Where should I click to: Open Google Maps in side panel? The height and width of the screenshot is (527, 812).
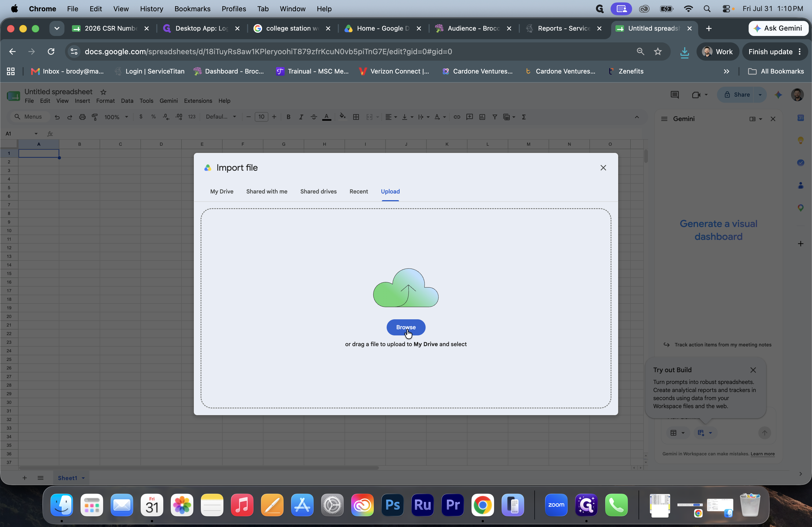click(x=800, y=208)
